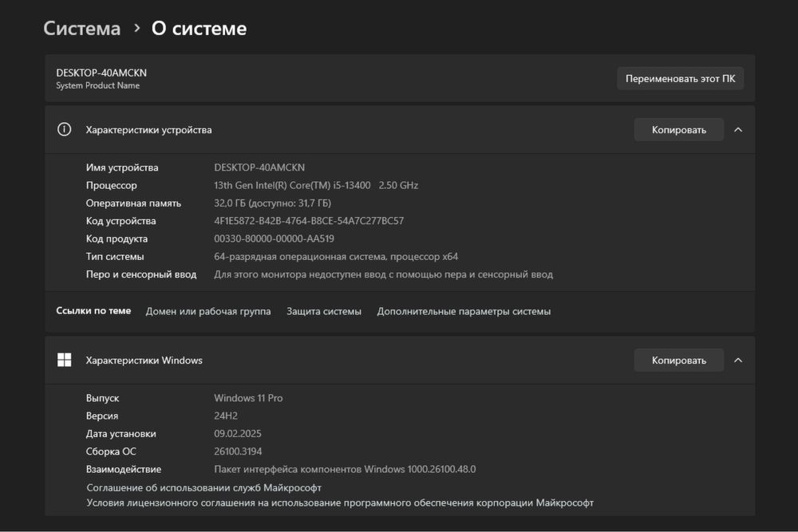
Task: Open Домен или рабочая группа link
Action: (208, 311)
